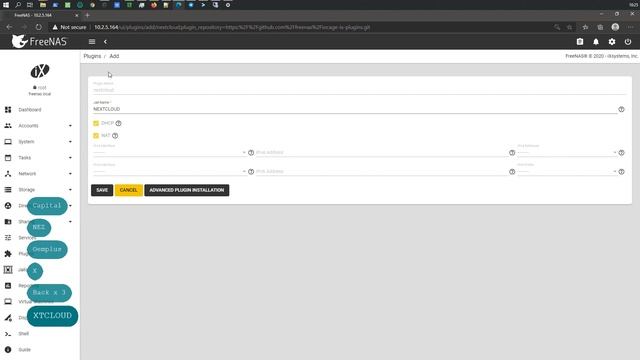This screenshot has height=360, width=640.
Task: Toggle the hamburger menu in header
Action: 92,42
